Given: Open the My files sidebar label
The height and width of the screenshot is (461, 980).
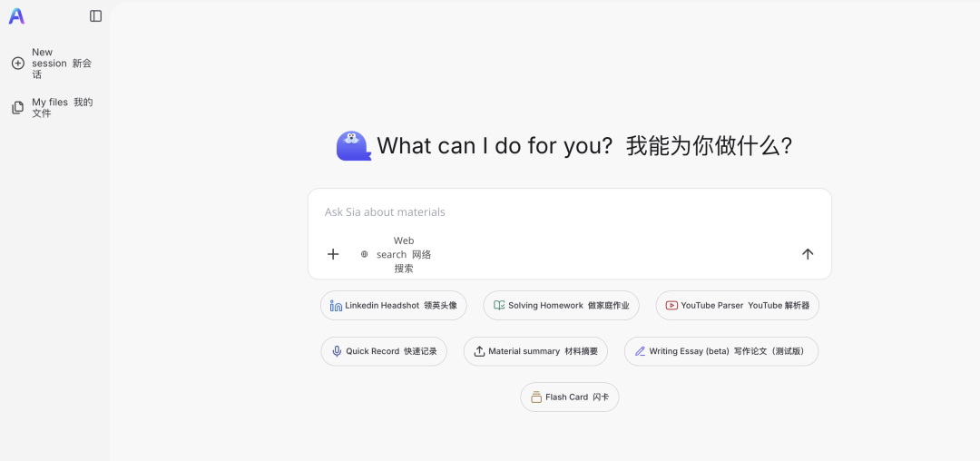Looking at the screenshot, I should (x=62, y=108).
